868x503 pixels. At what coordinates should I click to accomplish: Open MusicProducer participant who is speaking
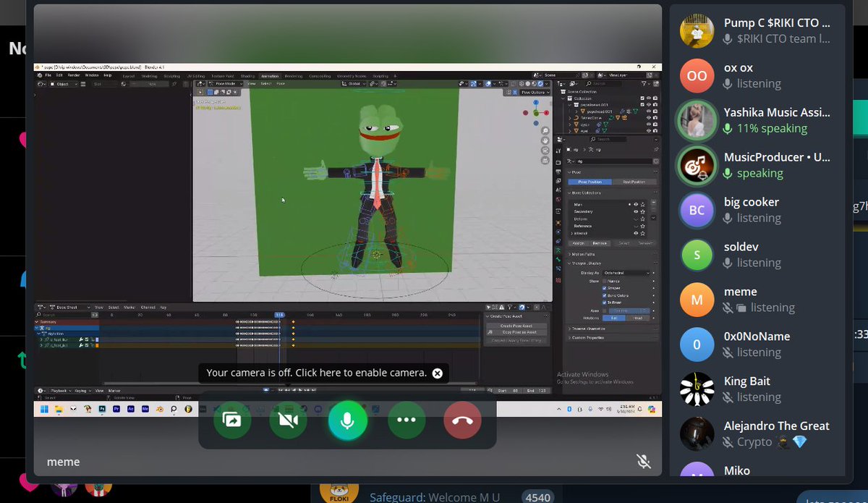(x=757, y=165)
